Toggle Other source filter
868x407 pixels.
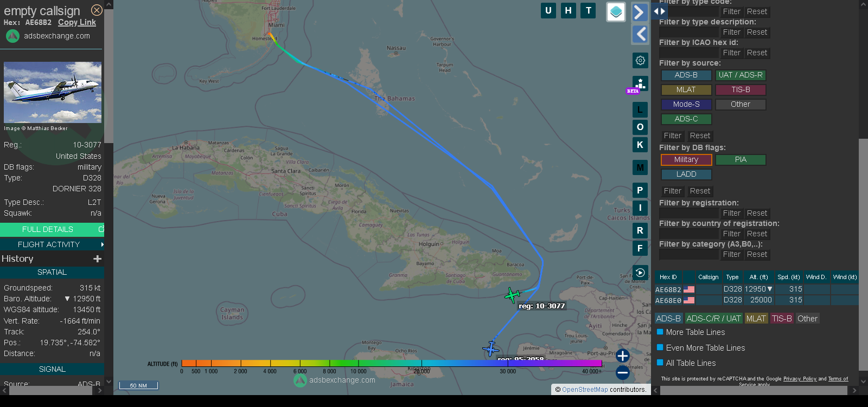pos(741,105)
